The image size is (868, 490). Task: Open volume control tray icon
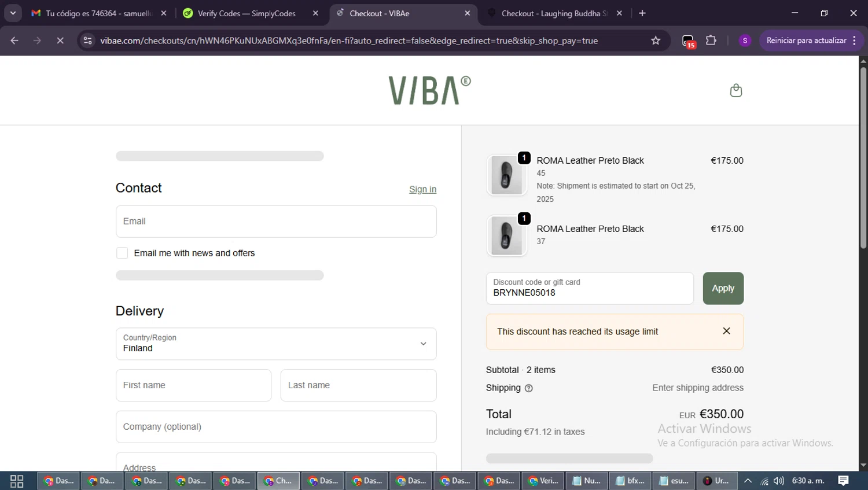(x=779, y=481)
